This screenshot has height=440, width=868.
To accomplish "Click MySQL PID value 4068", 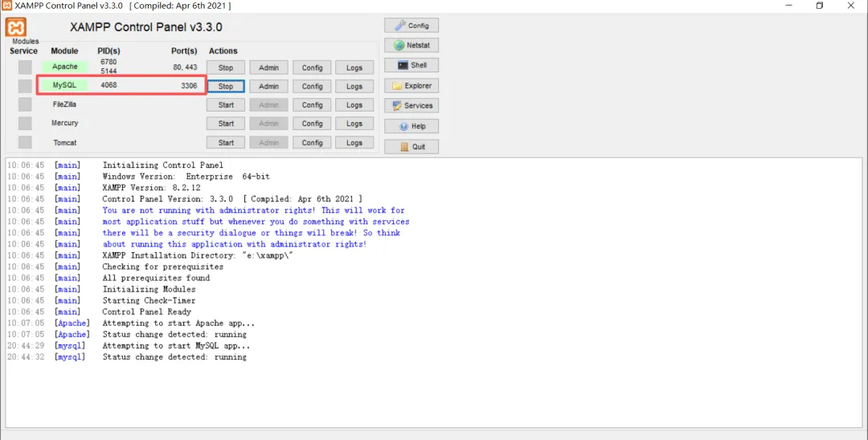I will point(108,85).
